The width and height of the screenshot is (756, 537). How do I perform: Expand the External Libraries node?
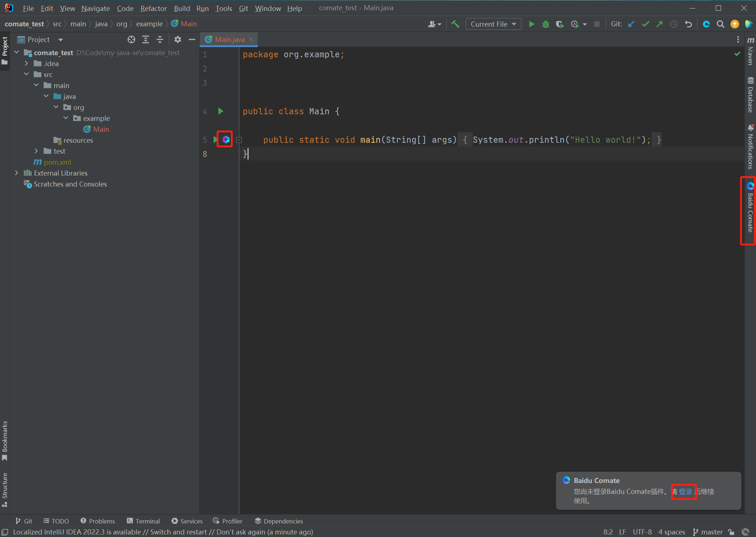16,173
